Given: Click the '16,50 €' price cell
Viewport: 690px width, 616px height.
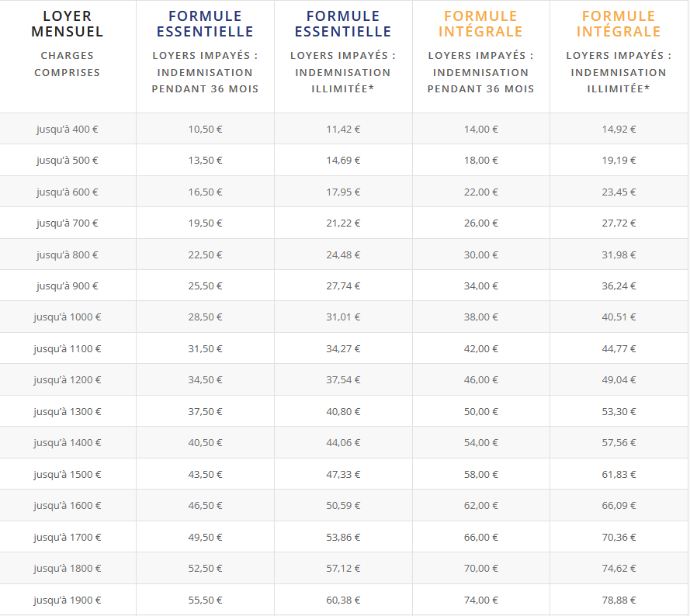Looking at the screenshot, I should pos(205,192).
